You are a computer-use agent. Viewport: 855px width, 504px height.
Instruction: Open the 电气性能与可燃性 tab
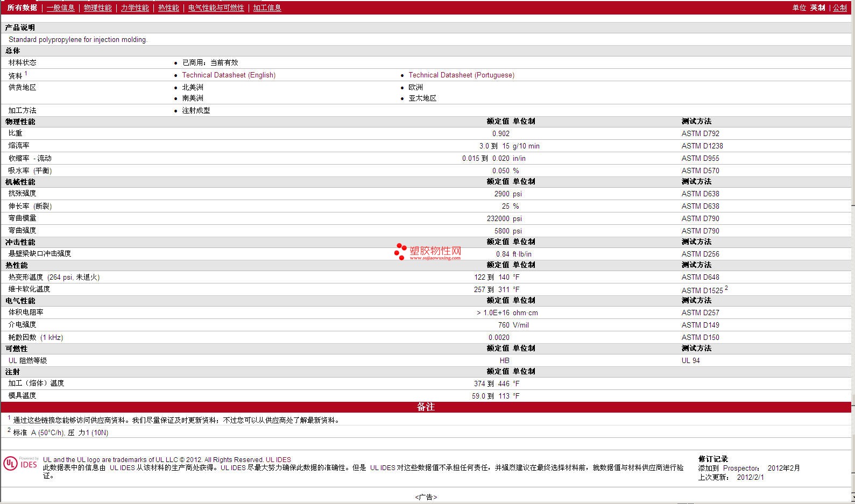216,8
